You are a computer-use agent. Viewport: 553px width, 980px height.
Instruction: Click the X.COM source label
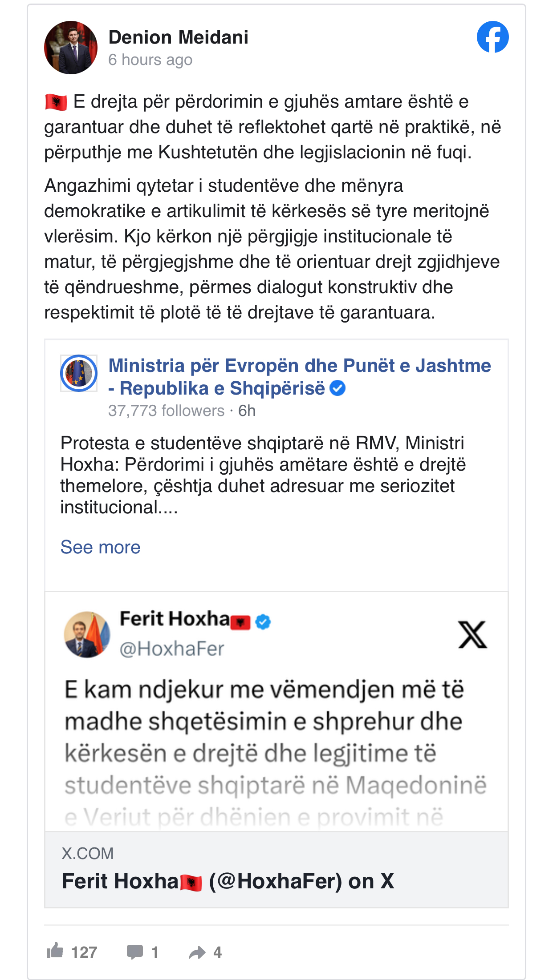tap(88, 853)
